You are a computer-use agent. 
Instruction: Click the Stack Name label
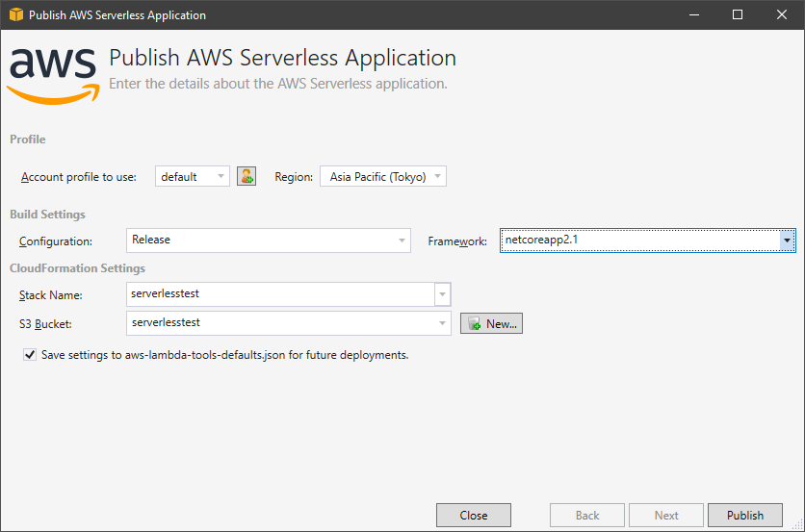tap(50, 295)
